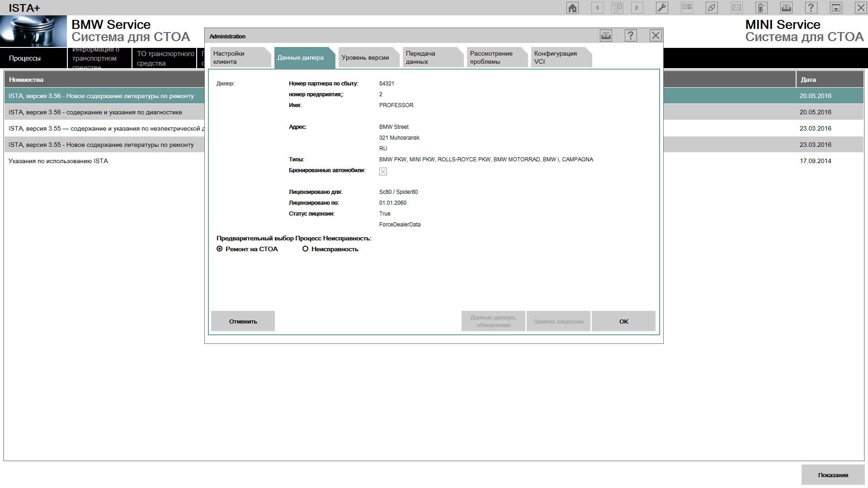Screen dimensions: 868x488
Task: Go to 'Передача данных' tab
Action: pyautogui.click(x=427, y=57)
